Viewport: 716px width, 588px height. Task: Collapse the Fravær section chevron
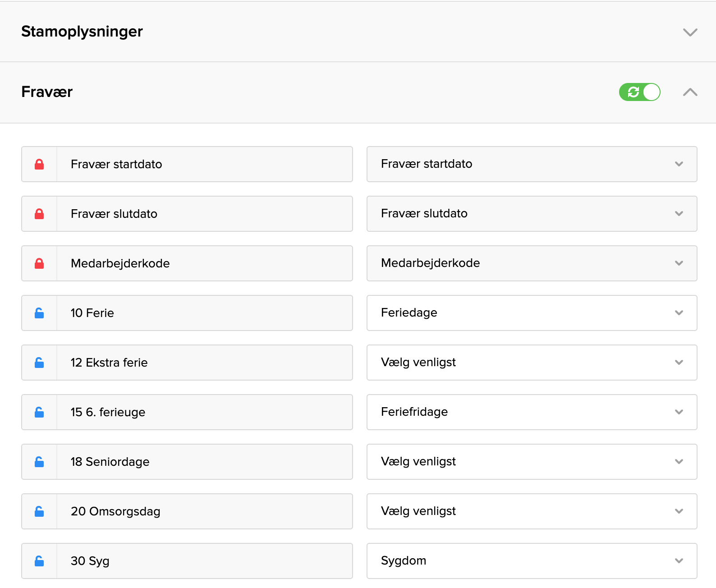tap(690, 92)
